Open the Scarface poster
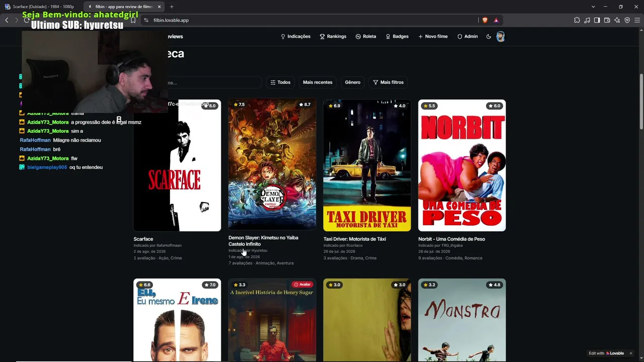 (x=177, y=165)
